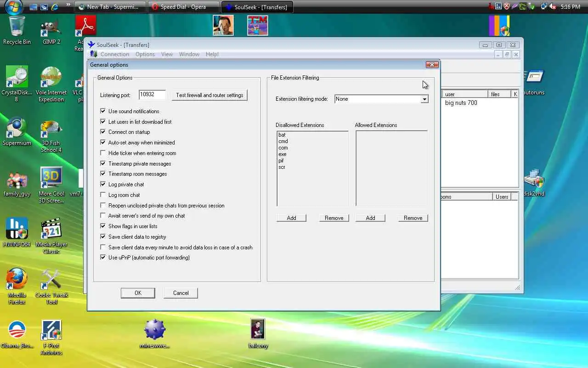Confirm General options with OK
The height and width of the screenshot is (368, 588).
[x=138, y=293]
